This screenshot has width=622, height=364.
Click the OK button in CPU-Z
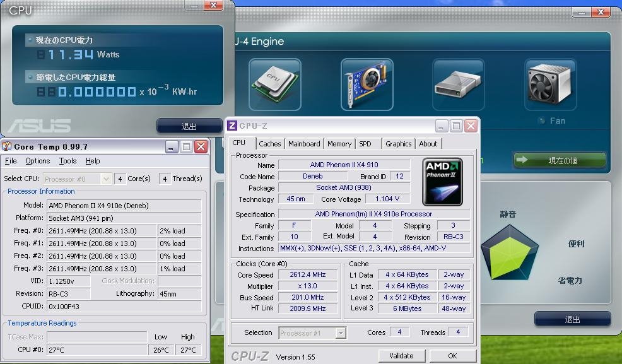[452, 356]
